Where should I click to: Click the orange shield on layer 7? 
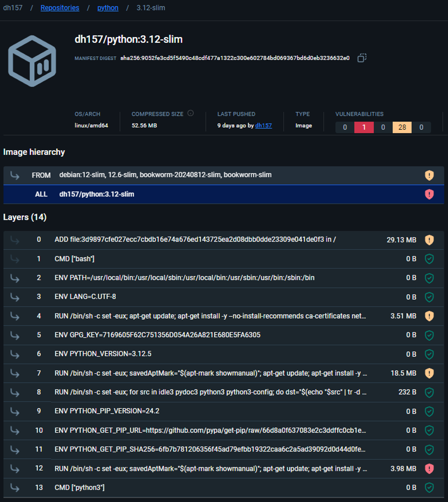[x=429, y=373]
